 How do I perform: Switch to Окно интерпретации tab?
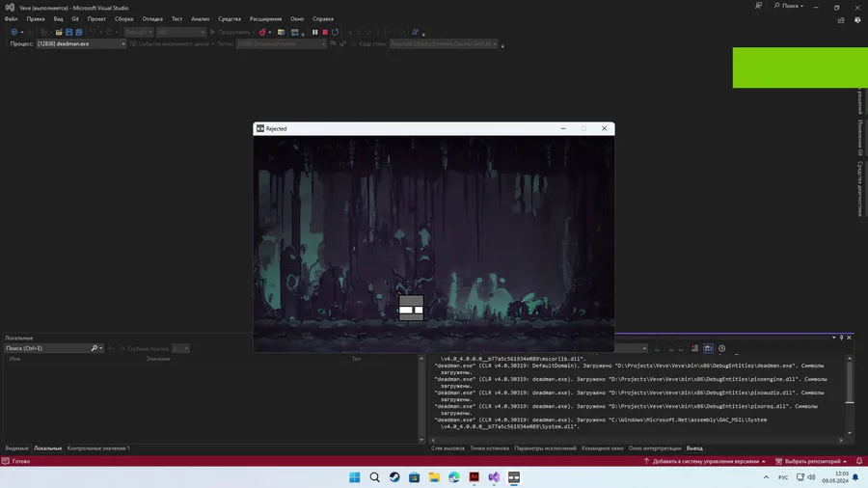[x=655, y=448]
